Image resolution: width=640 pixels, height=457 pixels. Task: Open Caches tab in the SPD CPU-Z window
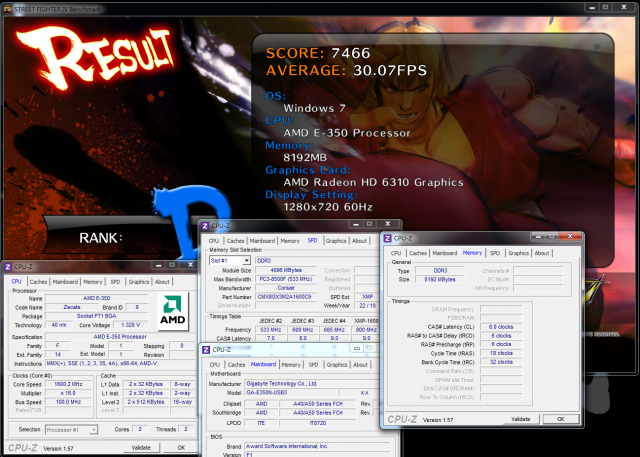coord(236,241)
